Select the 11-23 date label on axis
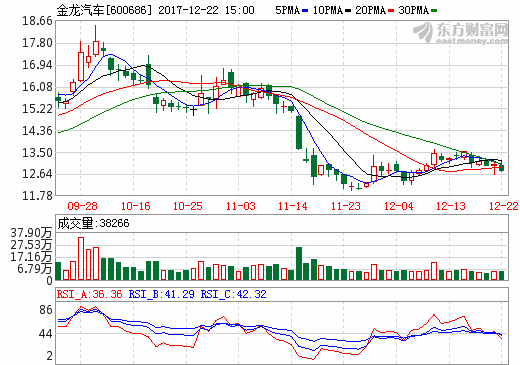Screen dimensions: 520x365 coord(346,206)
